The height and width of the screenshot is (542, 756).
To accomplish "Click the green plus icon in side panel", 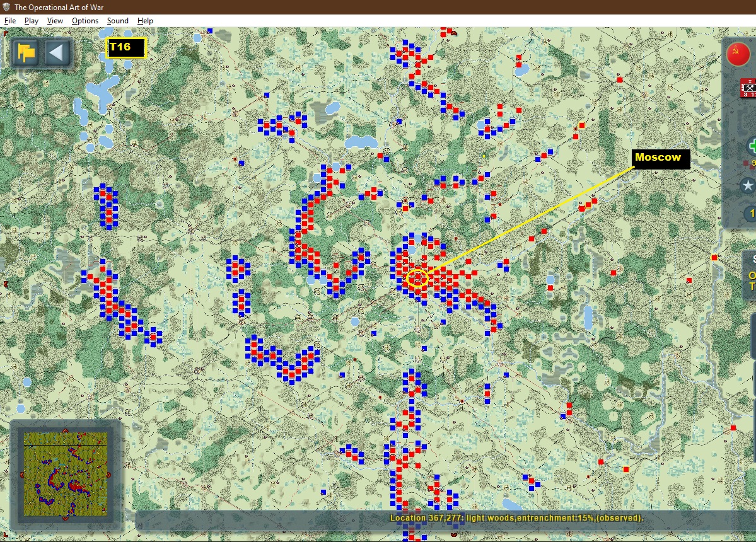I will click(x=751, y=146).
